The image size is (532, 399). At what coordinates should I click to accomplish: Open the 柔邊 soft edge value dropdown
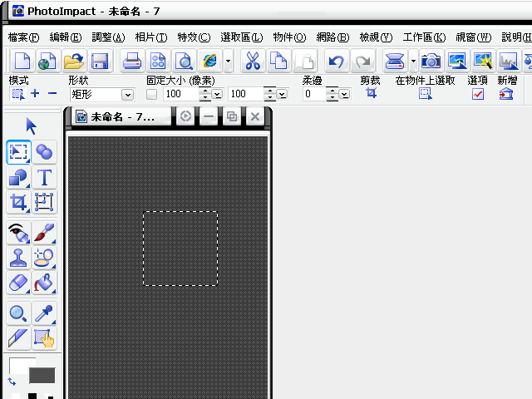(345, 94)
